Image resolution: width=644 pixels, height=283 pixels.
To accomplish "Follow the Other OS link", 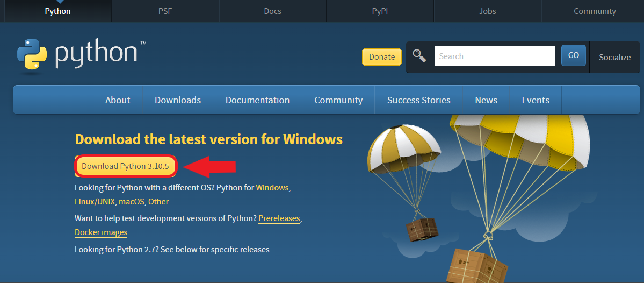I will point(158,202).
